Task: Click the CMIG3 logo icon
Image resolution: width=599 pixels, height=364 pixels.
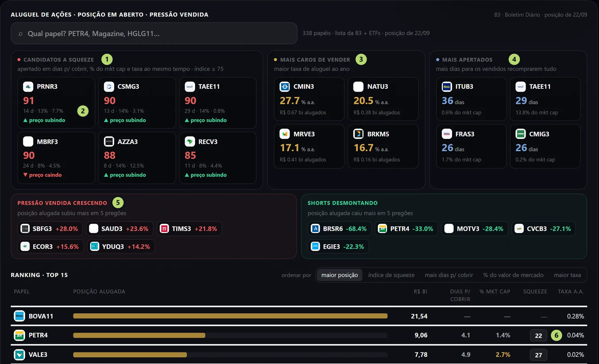Action: pos(521,134)
